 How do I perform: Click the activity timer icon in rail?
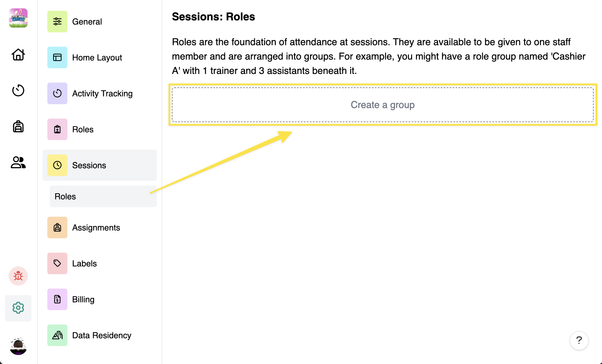tap(18, 90)
